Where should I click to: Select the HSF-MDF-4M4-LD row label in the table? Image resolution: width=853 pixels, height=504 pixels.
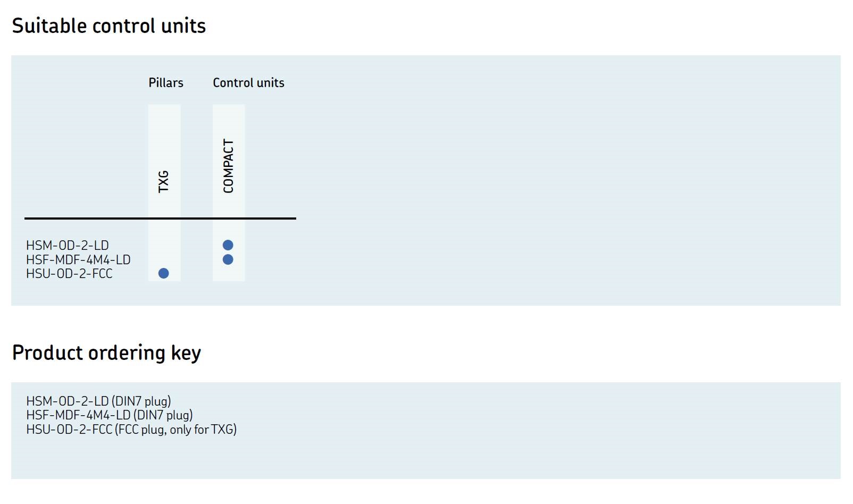pyautogui.click(x=78, y=260)
